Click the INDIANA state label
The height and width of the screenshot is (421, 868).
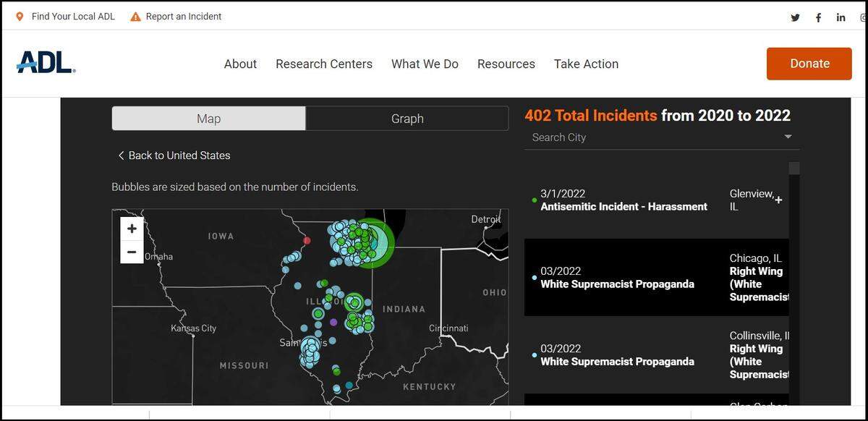point(404,310)
